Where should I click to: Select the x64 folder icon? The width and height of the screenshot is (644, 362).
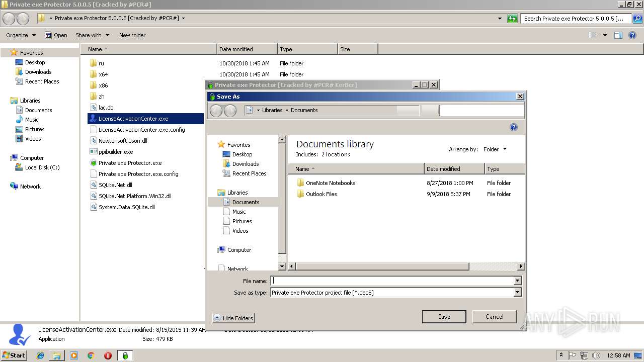point(93,74)
